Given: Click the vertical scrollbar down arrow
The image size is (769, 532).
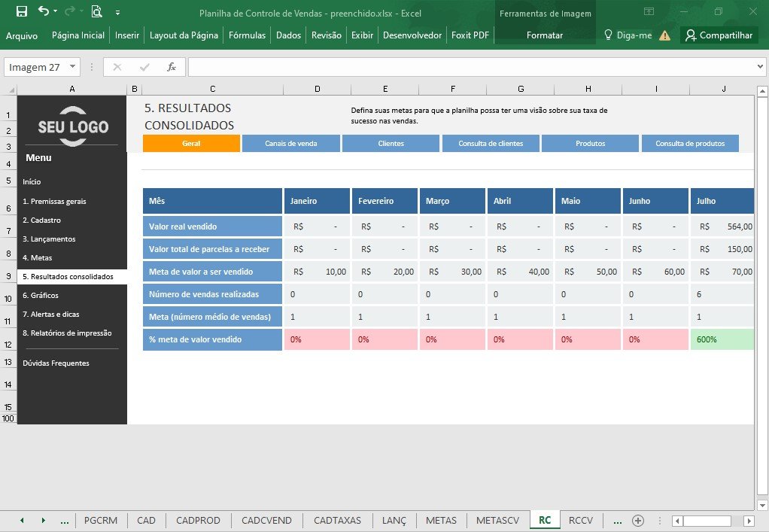Looking at the screenshot, I should pos(761,505).
